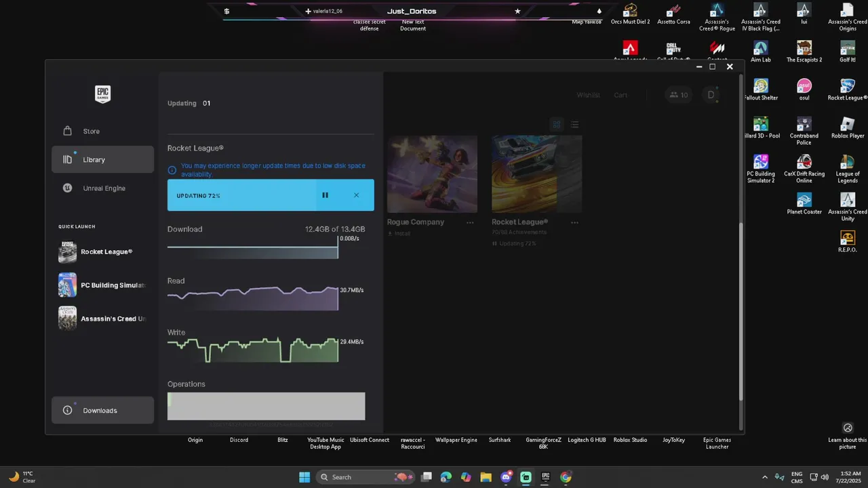
Task: Open osu! desktop icon
Action: click(x=804, y=89)
